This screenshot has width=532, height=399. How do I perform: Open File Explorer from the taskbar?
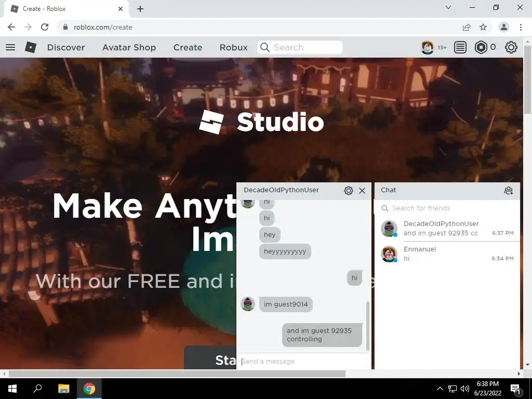[63, 389]
